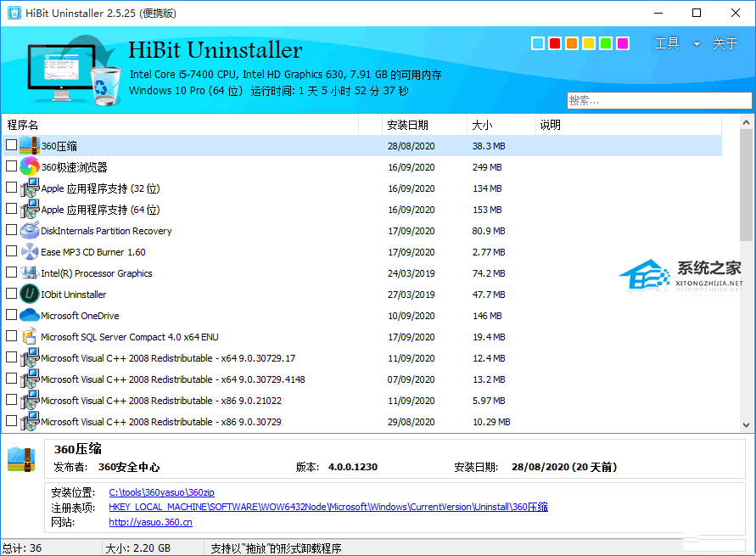Screen dimensions: 756x556
Task: Click the icon for Visual C++ 2008 x64 9.0.30729.4148
Action: pos(30,379)
